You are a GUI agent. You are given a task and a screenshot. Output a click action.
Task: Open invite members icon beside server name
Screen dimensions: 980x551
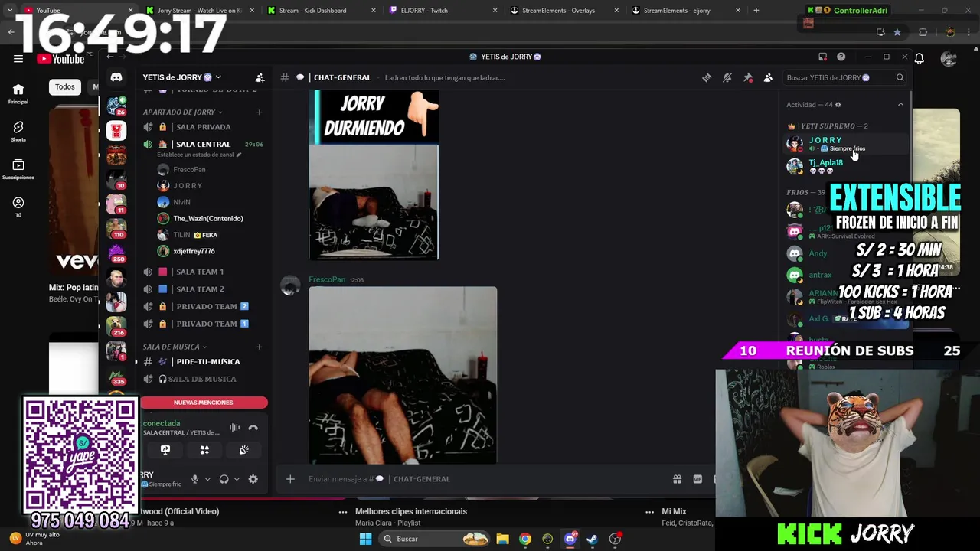coord(260,77)
